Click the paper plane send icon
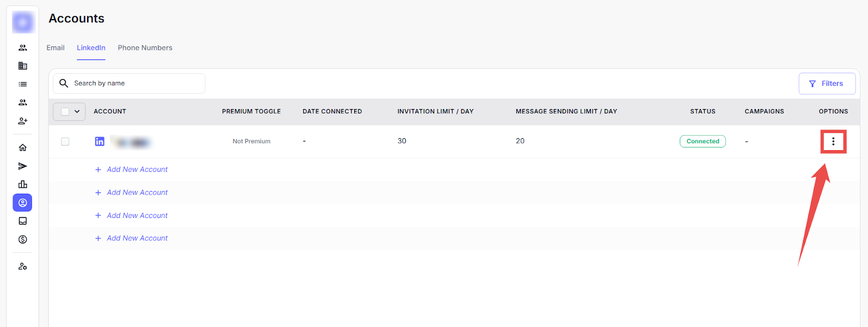Image resolution: width=868 pixels, height=327 pixels. pos(23,166)
